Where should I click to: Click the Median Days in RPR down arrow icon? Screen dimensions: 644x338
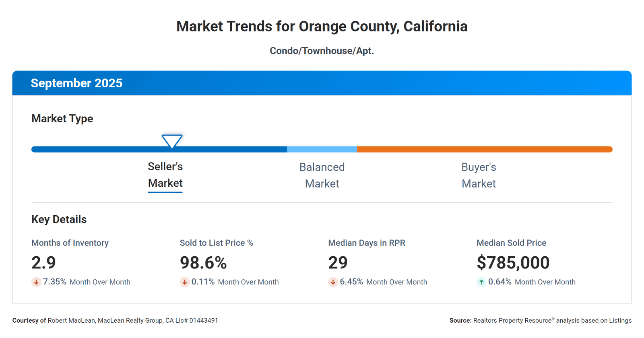tap(333, 282)
